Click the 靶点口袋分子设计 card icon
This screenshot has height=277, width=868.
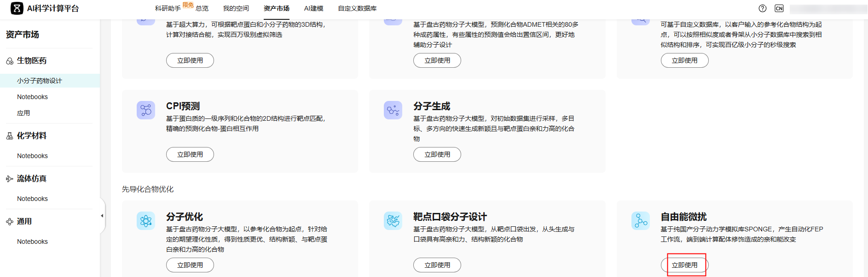click(x=393, y=221)
